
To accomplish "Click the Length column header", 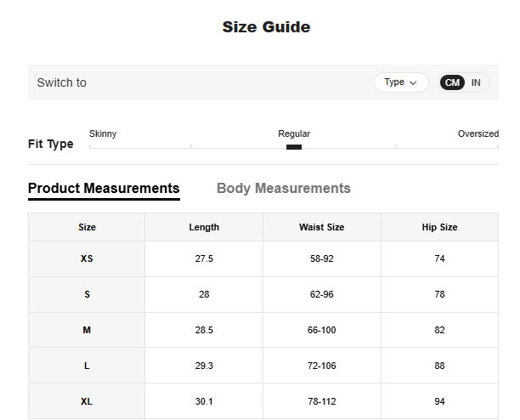I will 204,227.
